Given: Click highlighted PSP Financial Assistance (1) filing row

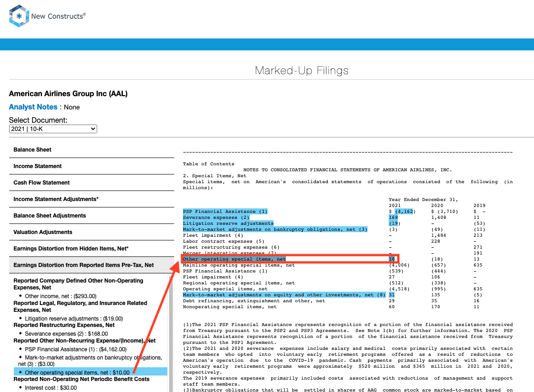Looking at the screenshot, I should (x=225, y=212).
